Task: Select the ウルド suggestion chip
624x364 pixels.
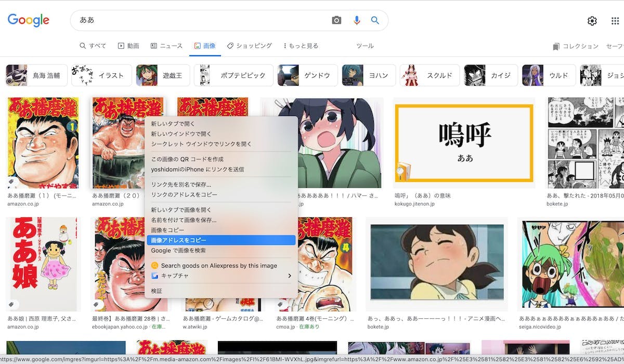Action: tap(549, 75)
